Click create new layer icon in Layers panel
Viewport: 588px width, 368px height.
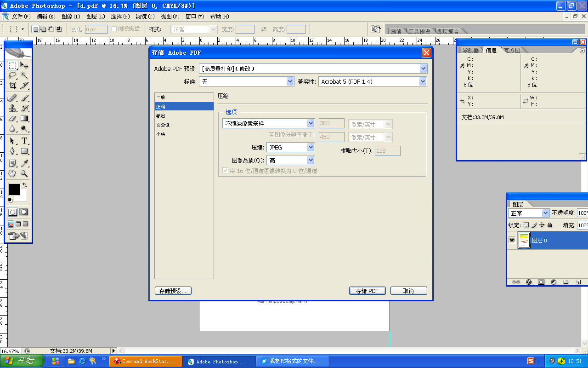578,282
